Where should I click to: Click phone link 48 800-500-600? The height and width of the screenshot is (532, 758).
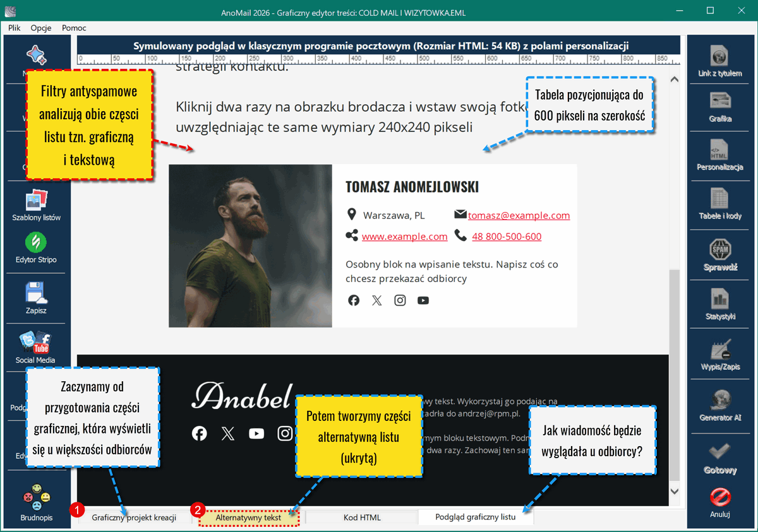(x=507, y=237)
